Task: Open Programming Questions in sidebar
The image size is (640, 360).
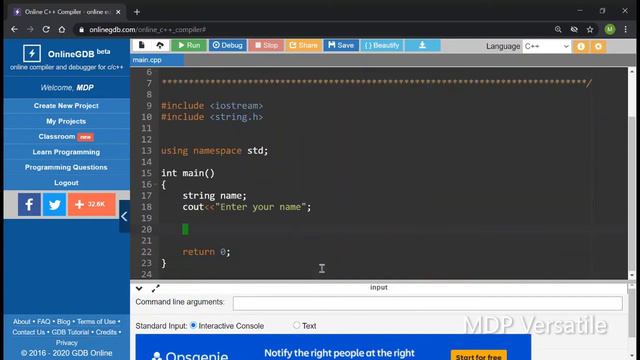Action: tap(66, 167)
